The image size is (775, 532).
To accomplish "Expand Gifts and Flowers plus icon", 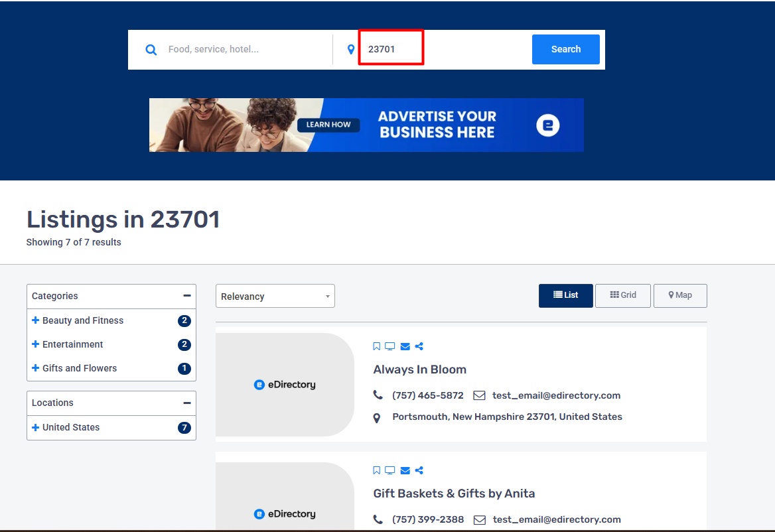I will tap(36, 368).
